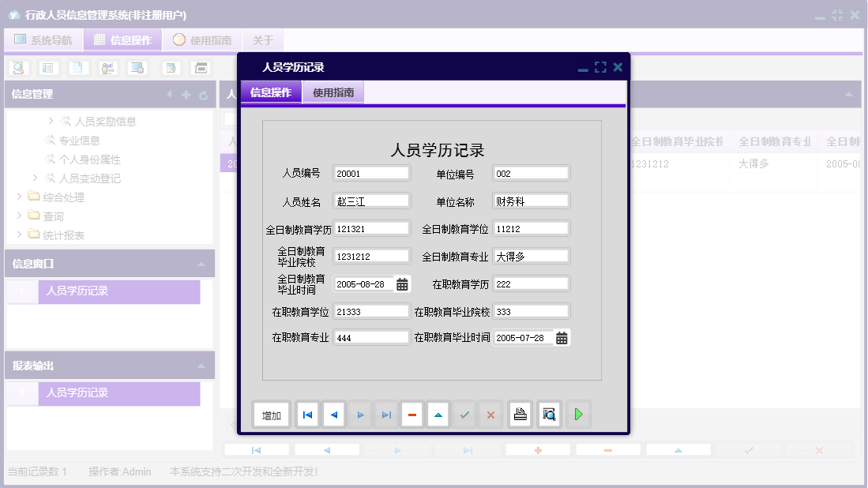The height and width of the screenshot is (488, 868).
Task: Cancel edits with the red X icon
Action: point(490,414)
